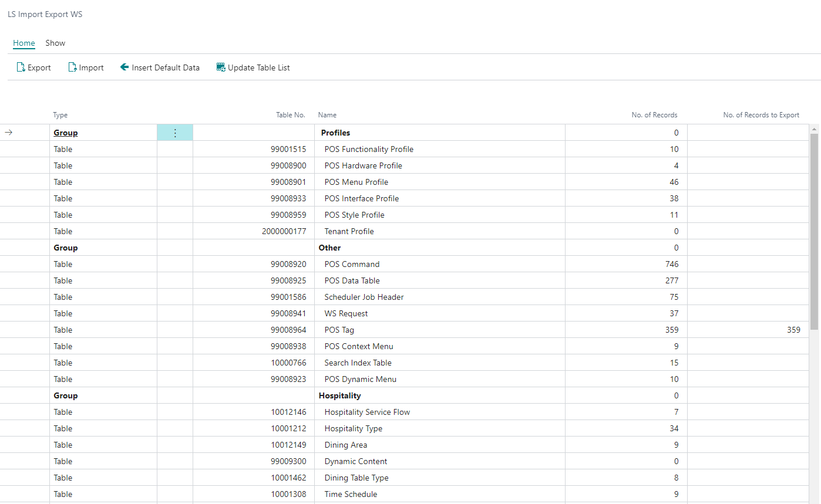Click the Profiles Group type link
Viewport: 821px width, 504px height.
point(66,133)
